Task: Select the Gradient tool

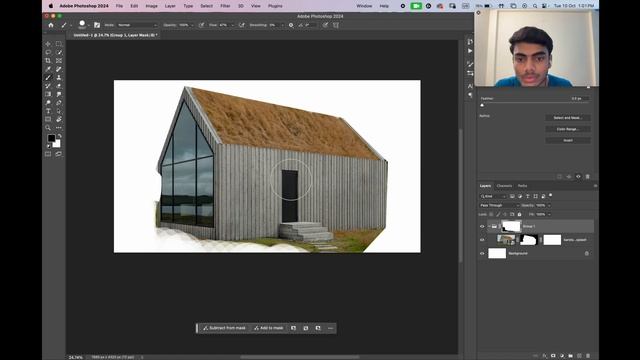Action: (x=48, y=94)
